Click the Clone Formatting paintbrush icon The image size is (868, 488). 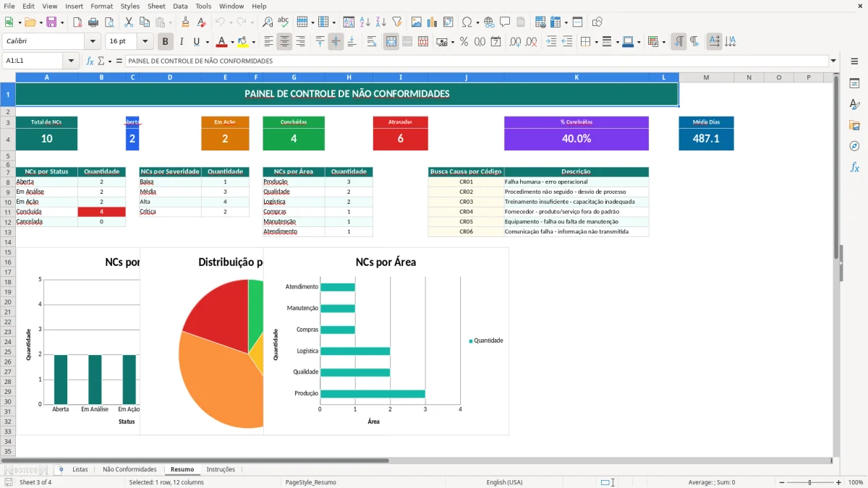(185, 22)
